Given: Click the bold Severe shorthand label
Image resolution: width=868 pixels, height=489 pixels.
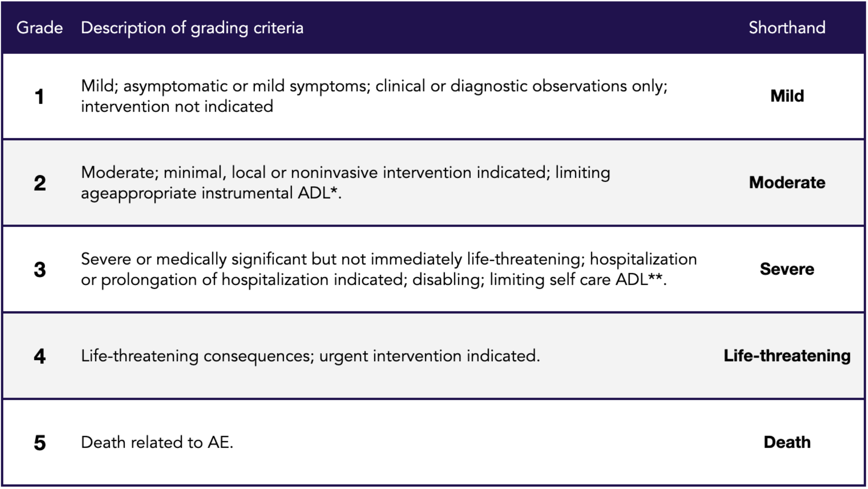Looking at the screenshot, I should point(787,269).
